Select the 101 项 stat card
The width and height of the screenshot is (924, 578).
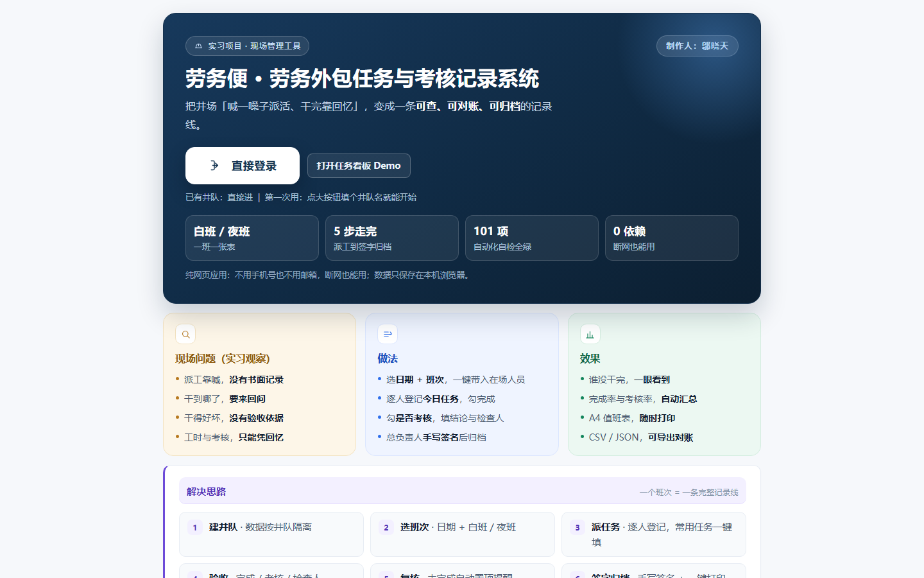pyautogui.click(x=532, y=238)
